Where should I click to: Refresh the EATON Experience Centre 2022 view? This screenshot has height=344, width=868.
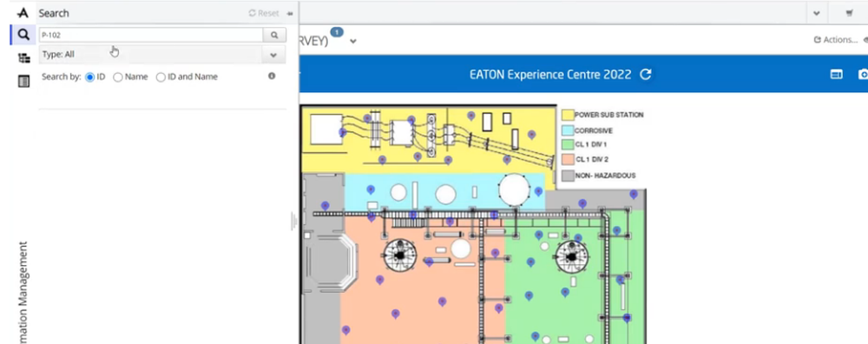[x=646, y=74]
